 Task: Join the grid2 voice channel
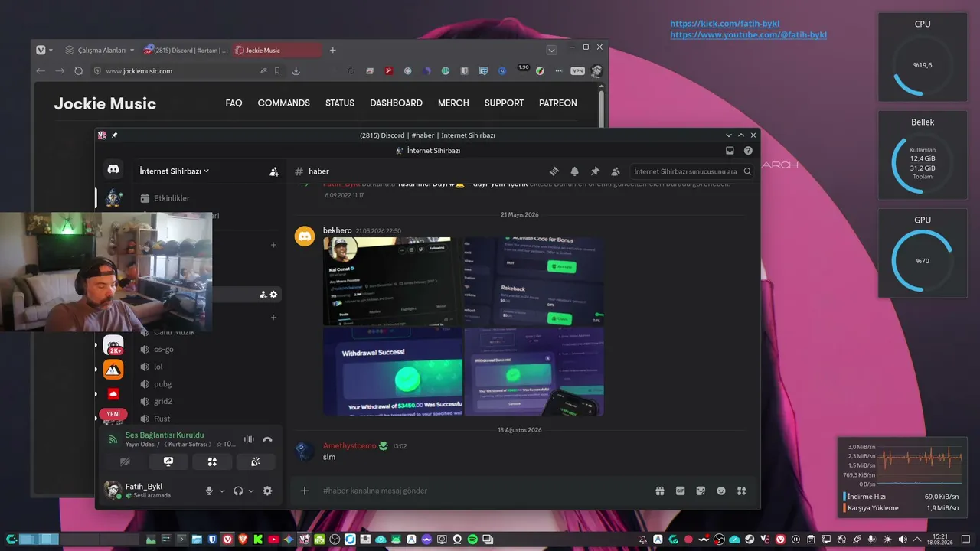pyautogui.click(x=163, y=401)
